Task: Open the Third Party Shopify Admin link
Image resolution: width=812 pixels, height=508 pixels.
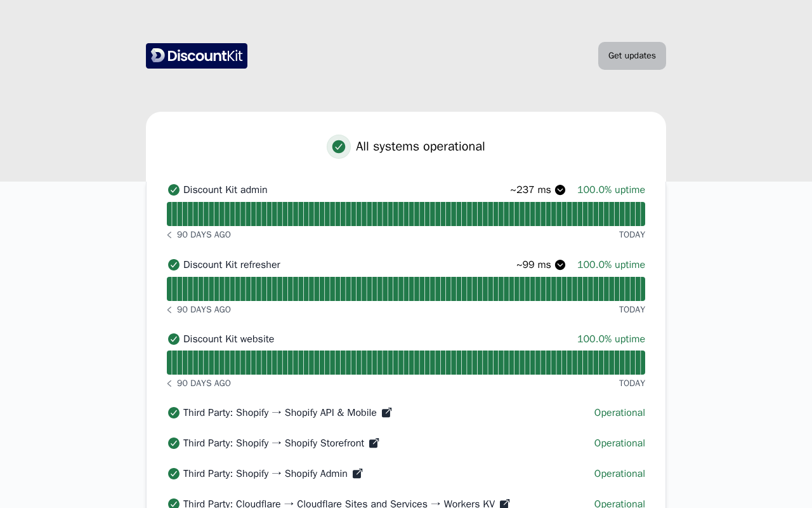Action: tap(265, 474)
